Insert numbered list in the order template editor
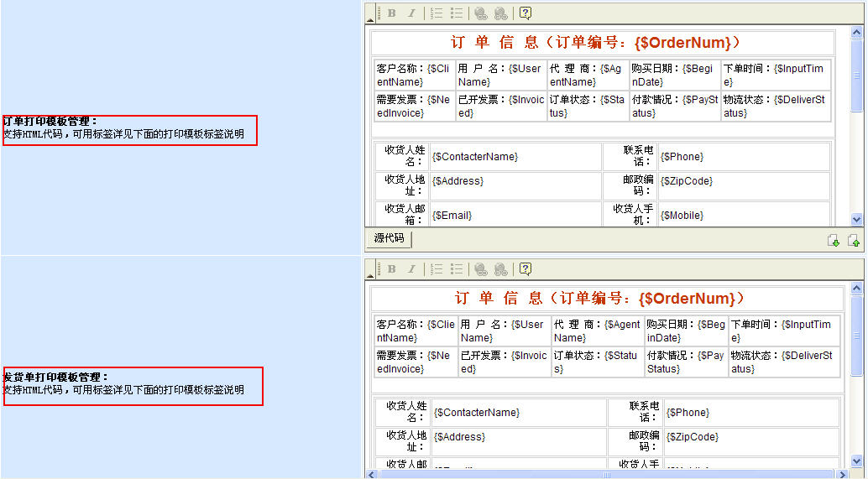 tap(437, 13)
